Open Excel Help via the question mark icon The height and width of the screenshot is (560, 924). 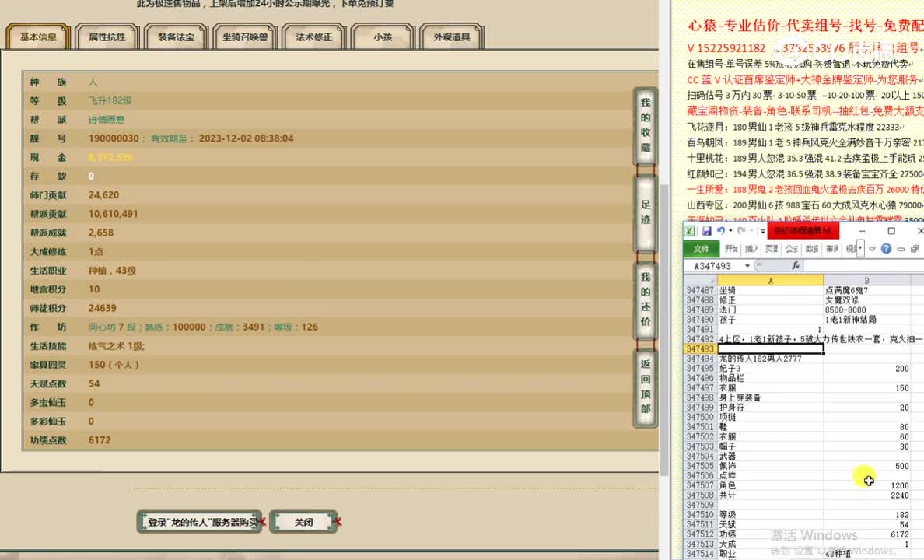pyautogui.click(x=885, y=249)
